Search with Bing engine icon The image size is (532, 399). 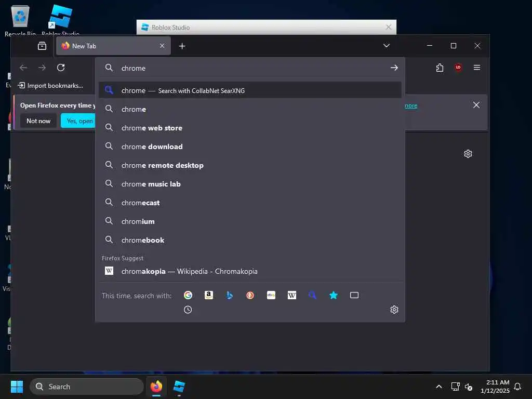tap(229, 295)
